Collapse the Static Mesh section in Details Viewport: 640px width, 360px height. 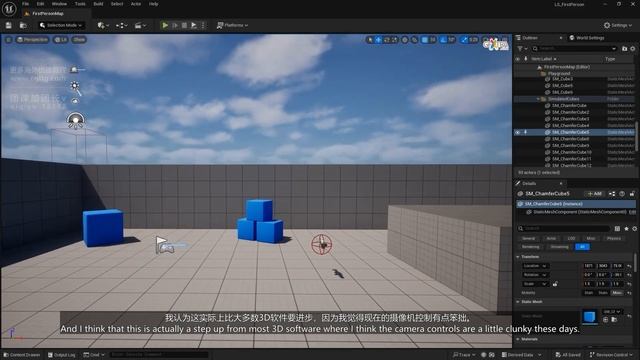pyautogui.click(x=518, y=302)
